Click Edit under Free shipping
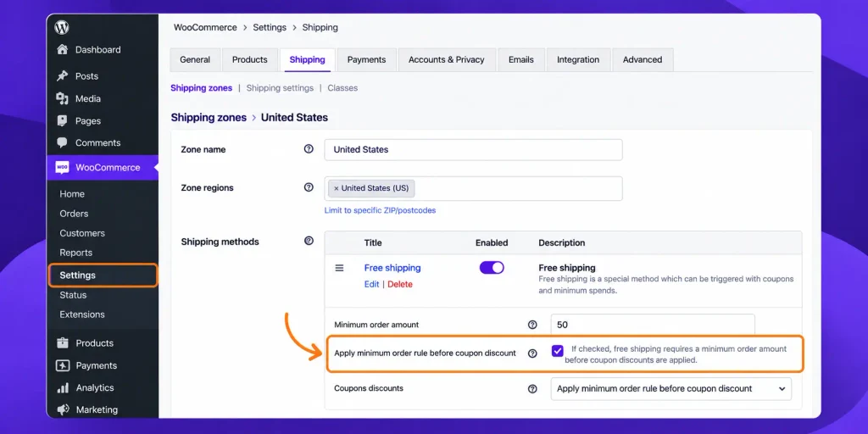The image size is (868, 434). pos(372,284)
